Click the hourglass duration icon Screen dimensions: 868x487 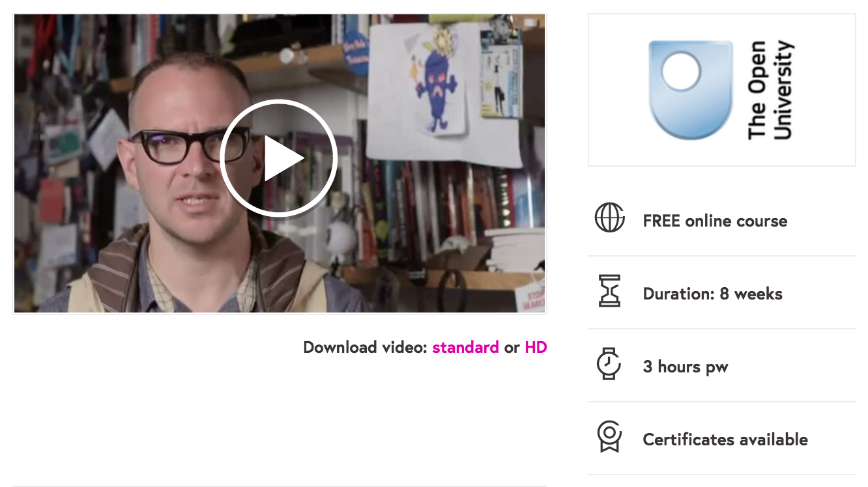click(x=609, y=291)
